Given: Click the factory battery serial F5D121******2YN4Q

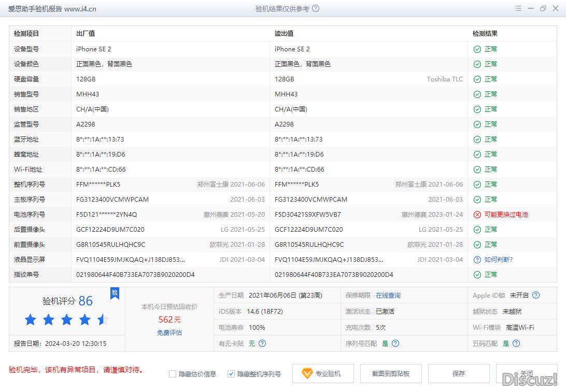Looking at the screenshot, I should [x=106, y=215].
